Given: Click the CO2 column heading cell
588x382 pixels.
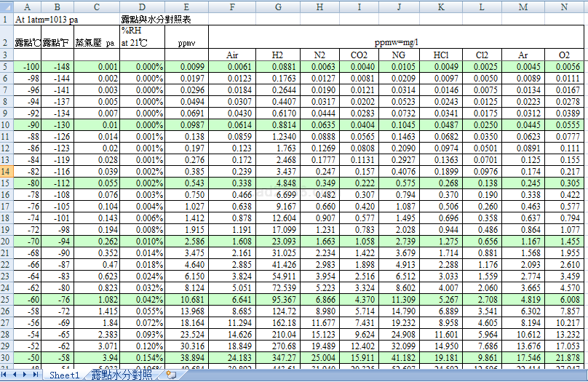Looking at the screenshot, I should [359, 55].
